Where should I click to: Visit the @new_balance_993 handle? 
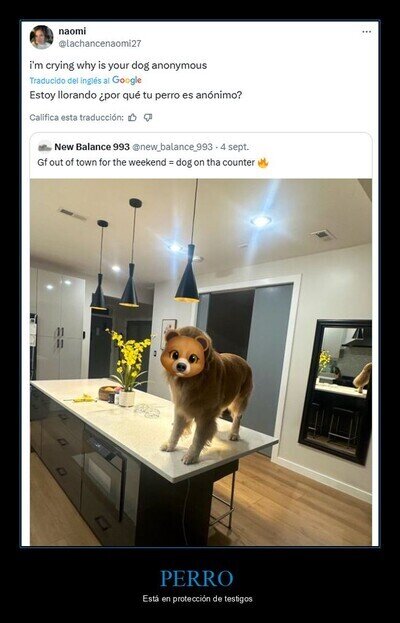tap(172, 147)
